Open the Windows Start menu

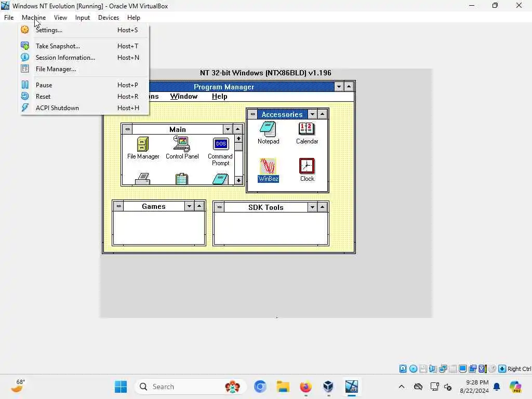(121, 387)
